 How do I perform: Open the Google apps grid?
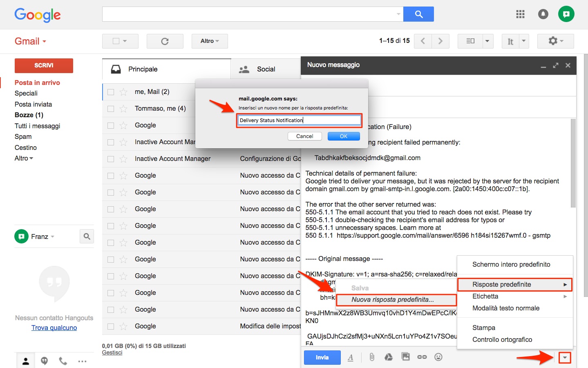click(x=520, y=14)
